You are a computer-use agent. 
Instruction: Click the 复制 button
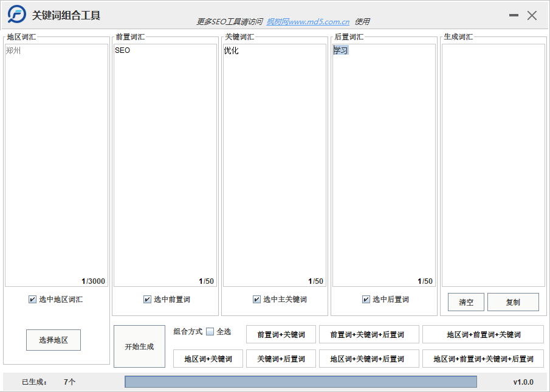pos(513,302)
